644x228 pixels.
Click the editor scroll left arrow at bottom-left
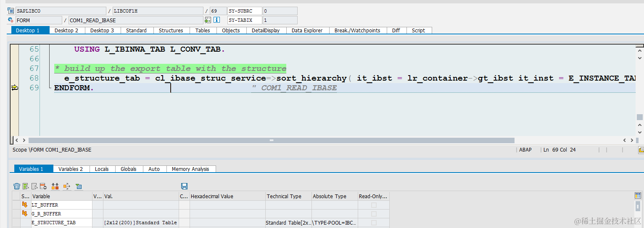click(17, 140)
